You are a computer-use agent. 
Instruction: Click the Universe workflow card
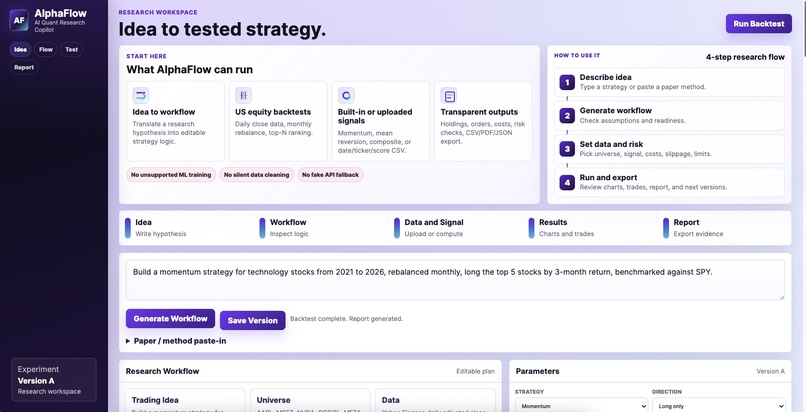coord(310,401)
